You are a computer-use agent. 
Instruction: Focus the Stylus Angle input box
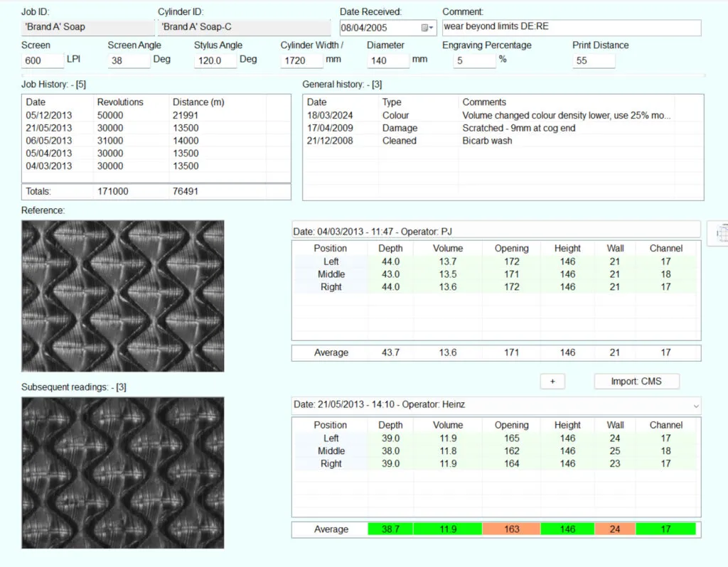(215, 60)
